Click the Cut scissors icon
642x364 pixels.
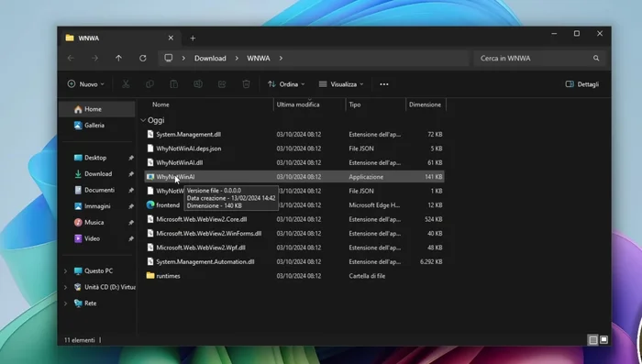coord(126,84)
